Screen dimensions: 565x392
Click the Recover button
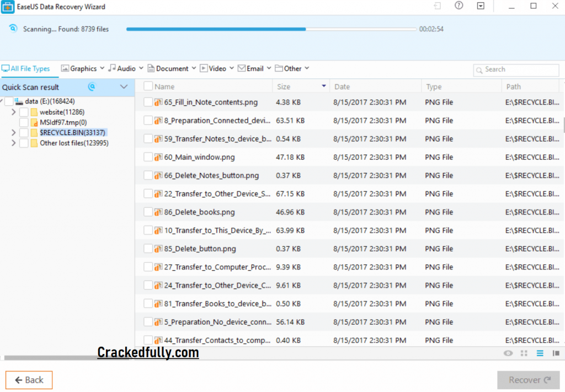[x=529, y=380]
